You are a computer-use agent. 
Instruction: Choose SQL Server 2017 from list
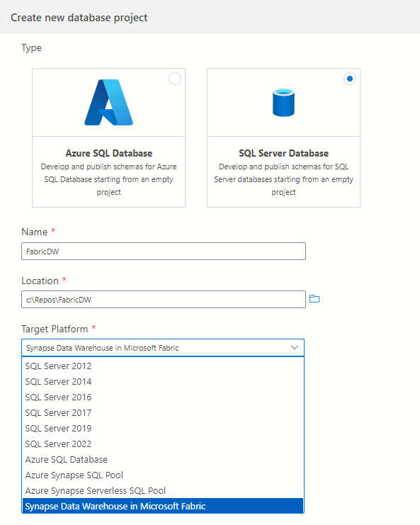[163, 413]
